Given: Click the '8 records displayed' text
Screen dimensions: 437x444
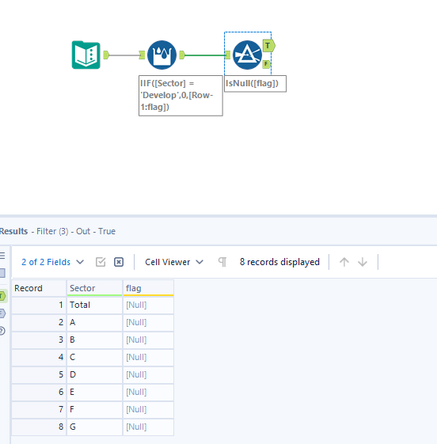Looking at the screenshot, I should click(279, 262).
